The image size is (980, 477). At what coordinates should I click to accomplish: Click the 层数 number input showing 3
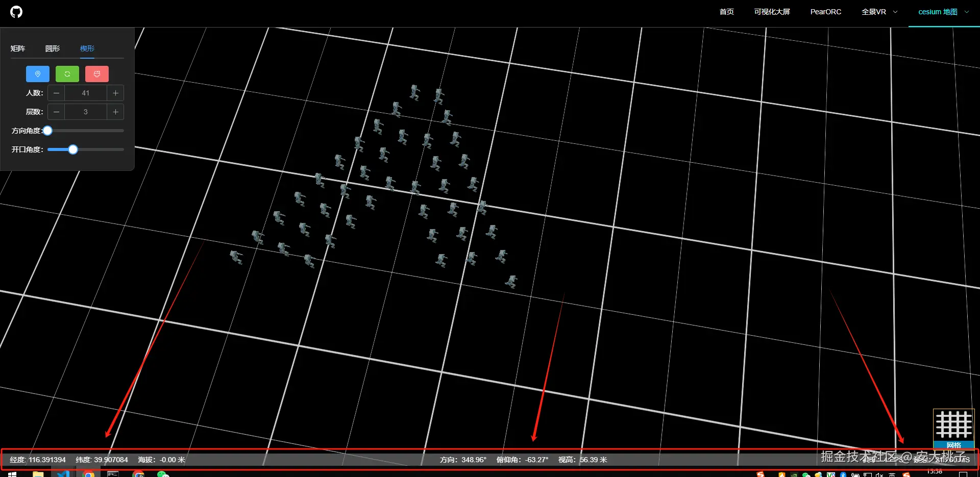(86, 112)
